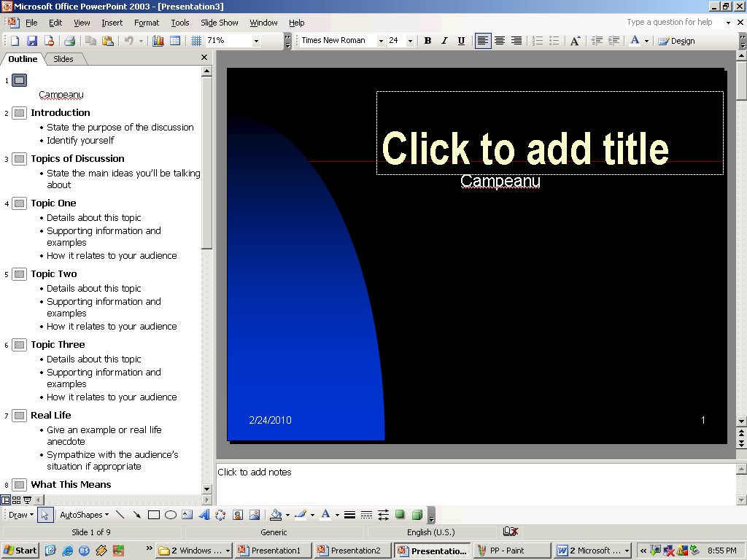Insert Clip Art
747x560 pixels.
(238, 515)
